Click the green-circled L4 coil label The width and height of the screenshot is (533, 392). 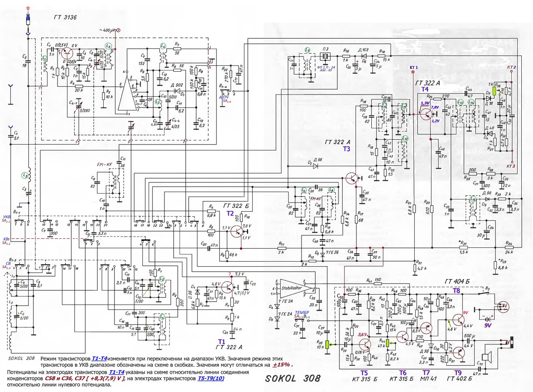click(x=163, y=46)
